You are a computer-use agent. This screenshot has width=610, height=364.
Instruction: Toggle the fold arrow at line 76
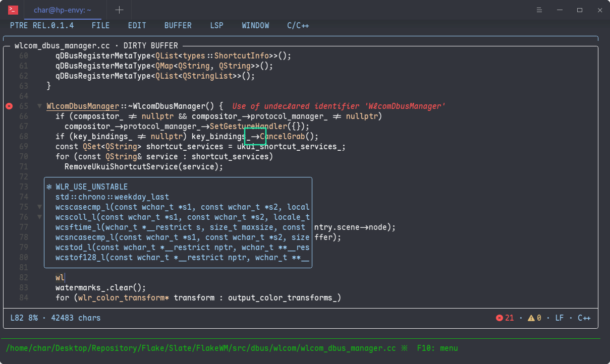click(39, 217)
